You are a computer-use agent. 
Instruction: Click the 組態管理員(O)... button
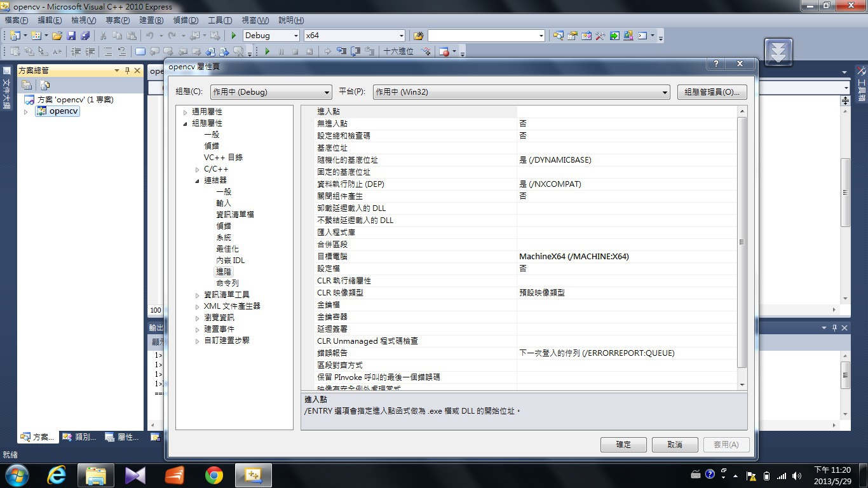point(712,92)
